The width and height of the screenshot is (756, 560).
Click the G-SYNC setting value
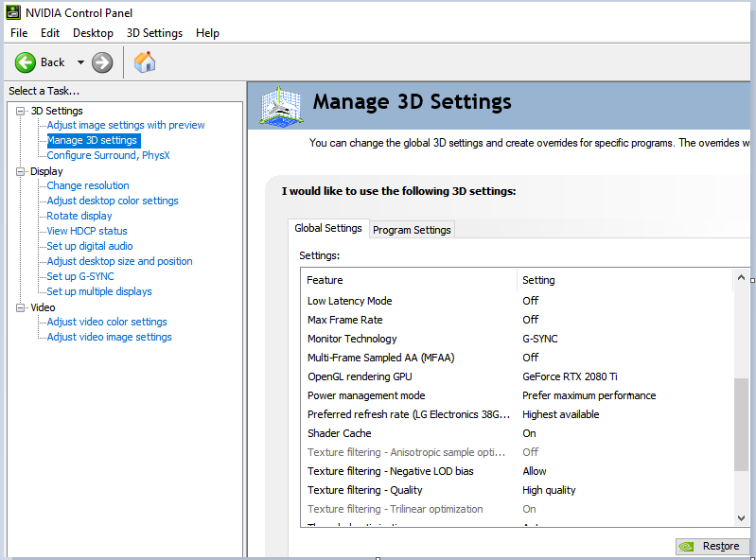click(540, 339)
